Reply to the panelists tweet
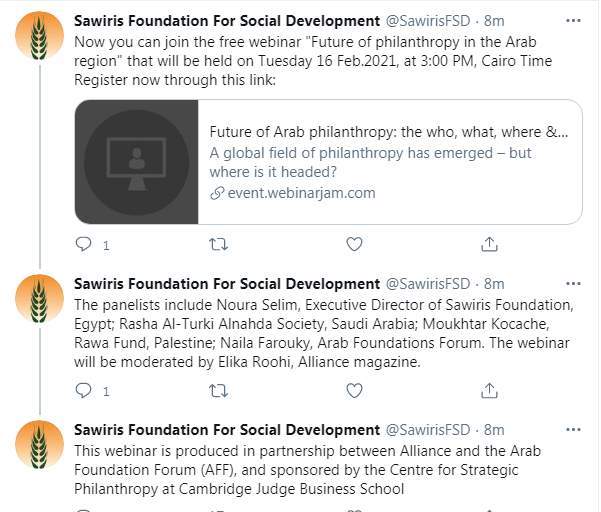This screenshot has height=512, width=601. [x=84, y=390]
